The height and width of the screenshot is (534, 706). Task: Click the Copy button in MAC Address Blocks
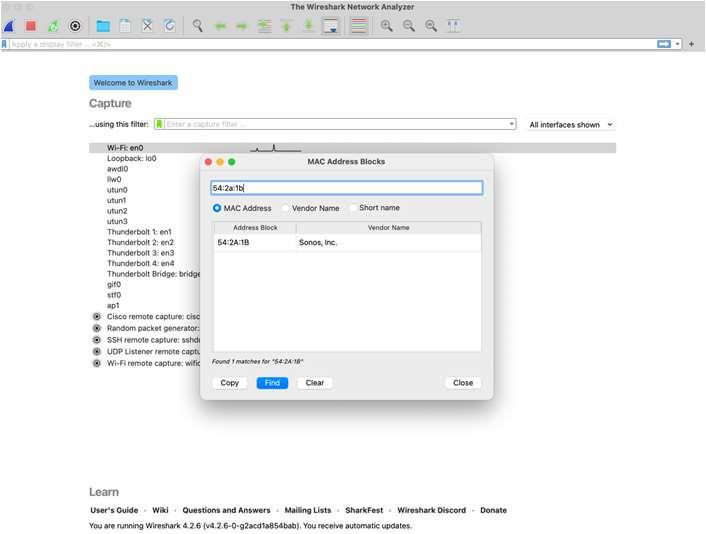230,383
